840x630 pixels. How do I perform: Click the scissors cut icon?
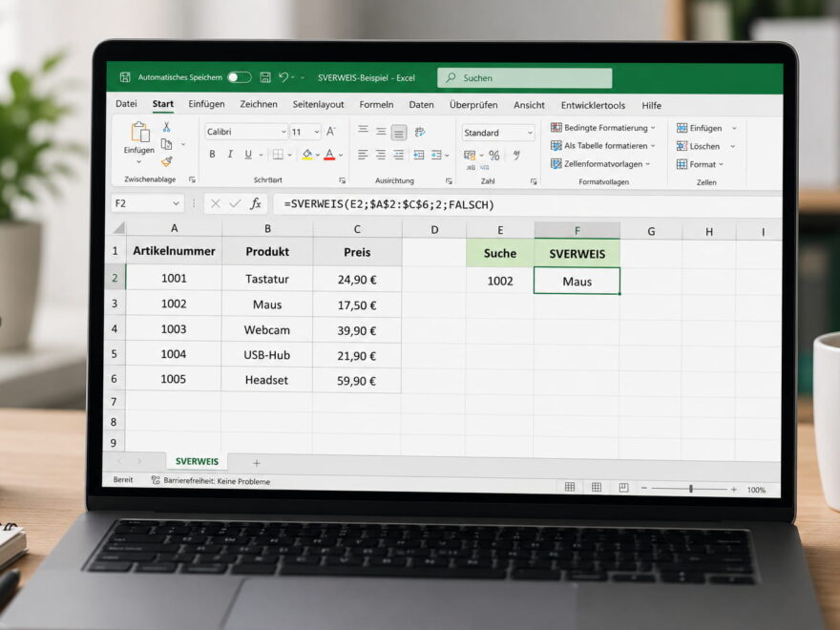[x=167, y=127]
